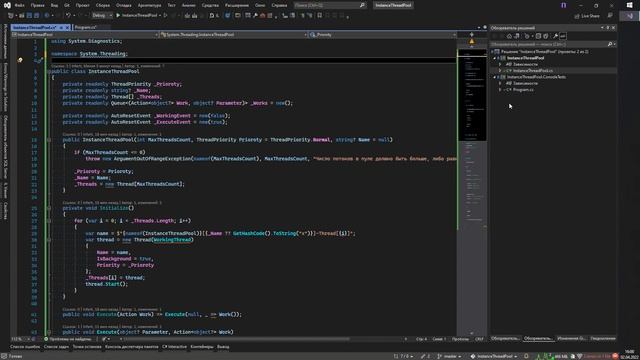Viewport: 640px width, 360px height.
Task: Open the Проект menu
Action: pyautogui.click(x=82, y=5)
